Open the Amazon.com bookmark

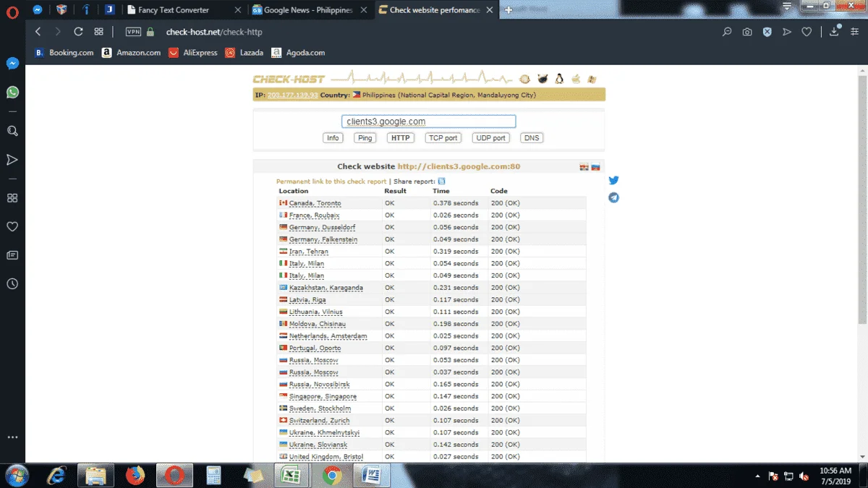pyautogui.click(x=131, y=53)
